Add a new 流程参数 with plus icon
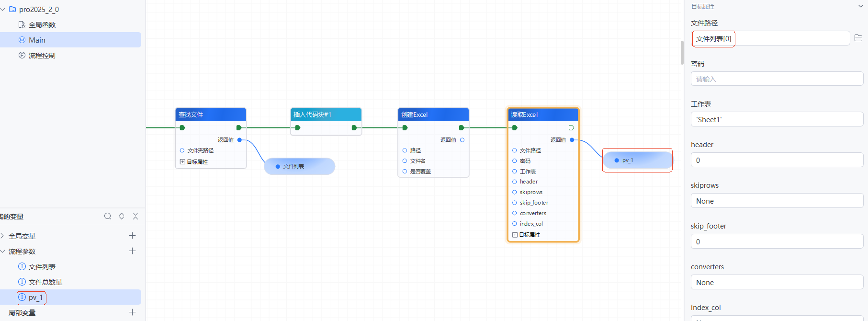This screenshot has width=868, height=321. [x=133, y=251]
